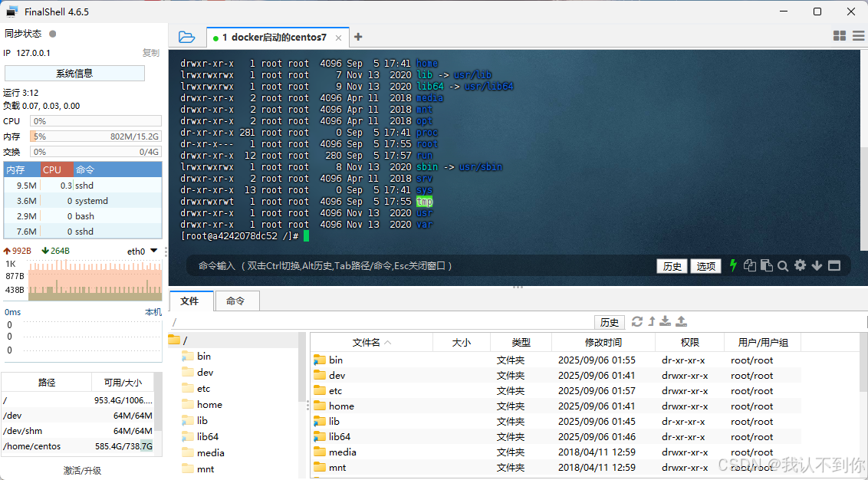868x480 pixels.
Task: Go up to parent directory
Action: [652, 321]
